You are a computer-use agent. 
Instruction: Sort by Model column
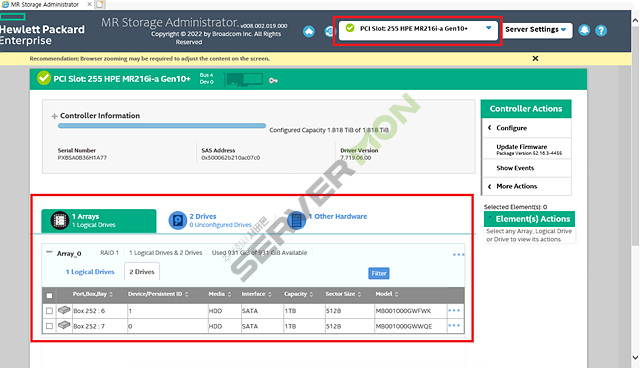tap(387, 294)
